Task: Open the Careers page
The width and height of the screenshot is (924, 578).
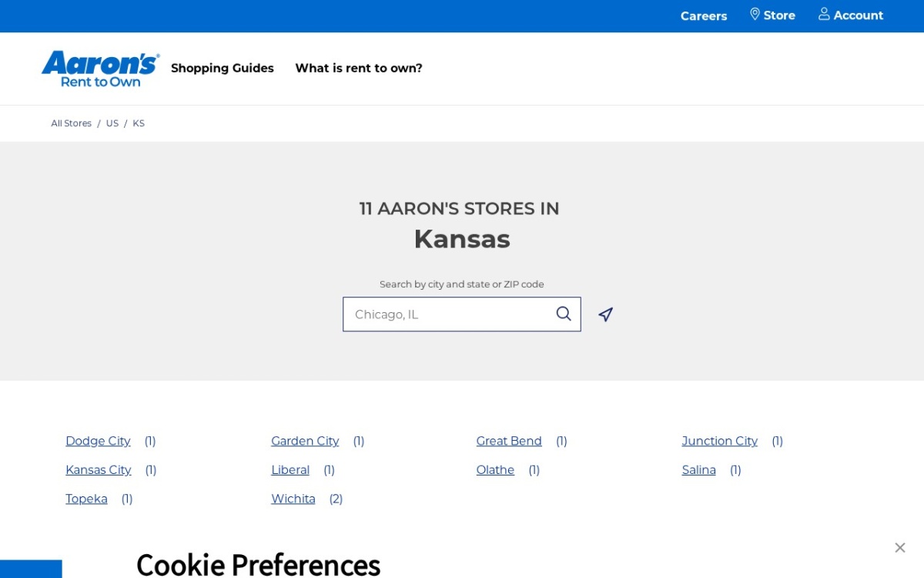Action: (704, 15)
